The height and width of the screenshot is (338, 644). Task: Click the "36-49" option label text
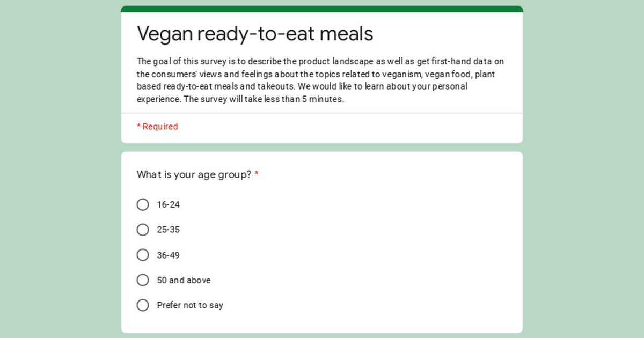(168, 255)
